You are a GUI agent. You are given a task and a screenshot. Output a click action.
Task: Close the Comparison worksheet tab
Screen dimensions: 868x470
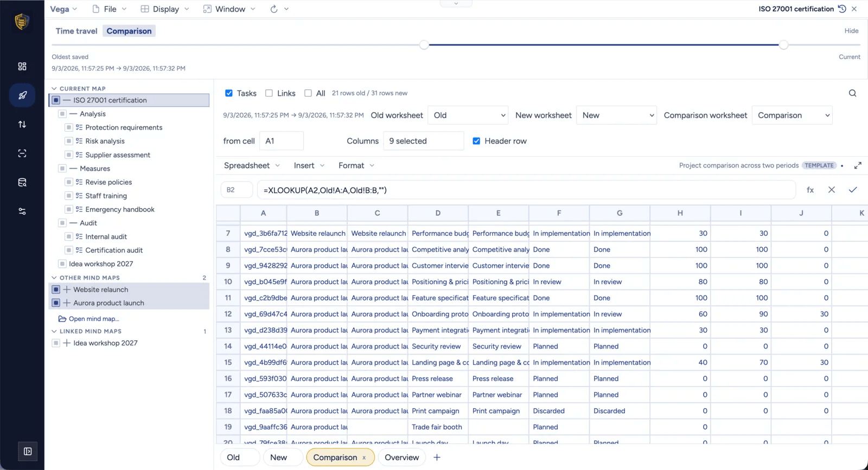[364, 458]
